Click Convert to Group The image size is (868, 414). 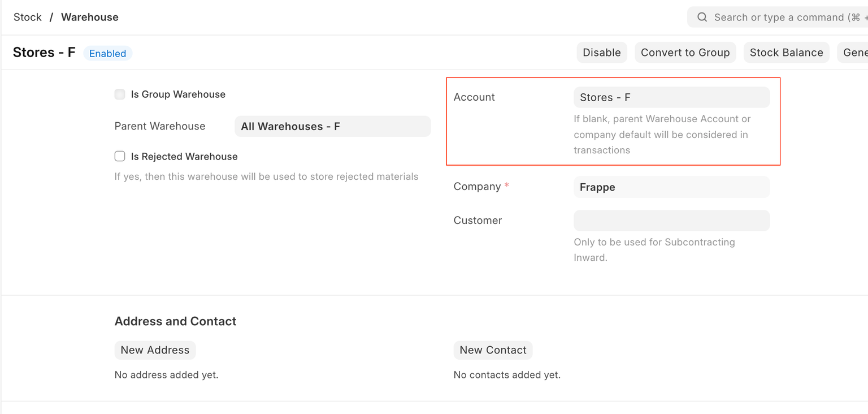tap(685, 52)
